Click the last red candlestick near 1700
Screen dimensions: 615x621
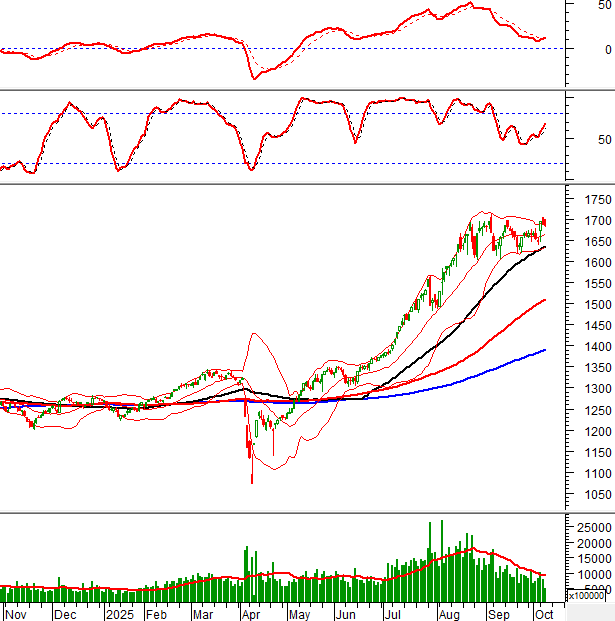(x=544, y=221)
